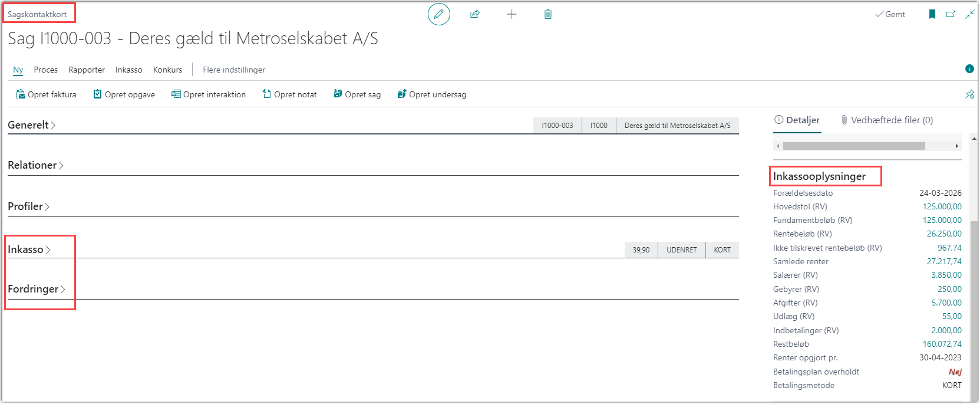Screen dimensions: 980x404
Task: Open the Restbeløb amount 160.072,74
Action: coord(942,344)
